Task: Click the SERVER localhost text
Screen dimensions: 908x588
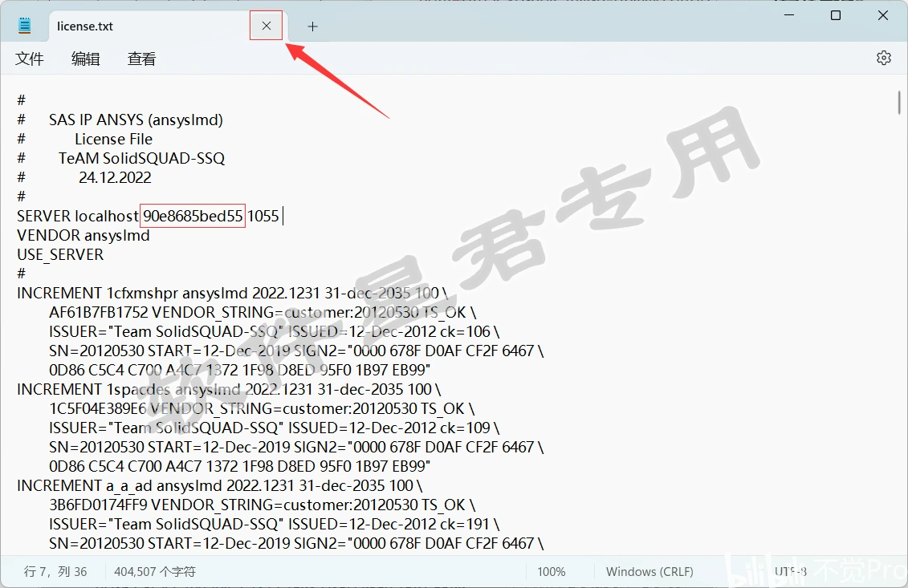Action: pyautogui.click(x=78, y=216)
